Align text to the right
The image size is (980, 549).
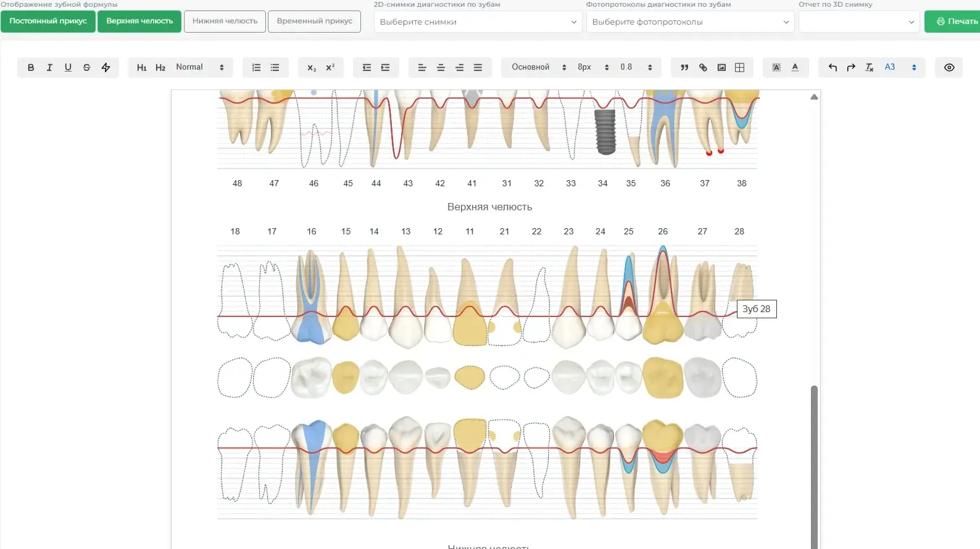tap(459, 67)
